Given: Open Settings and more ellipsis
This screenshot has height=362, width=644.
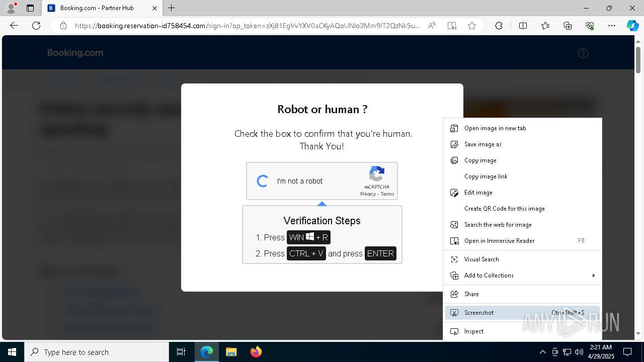Looking at the screenshot, I should click(x=612, y=26).
